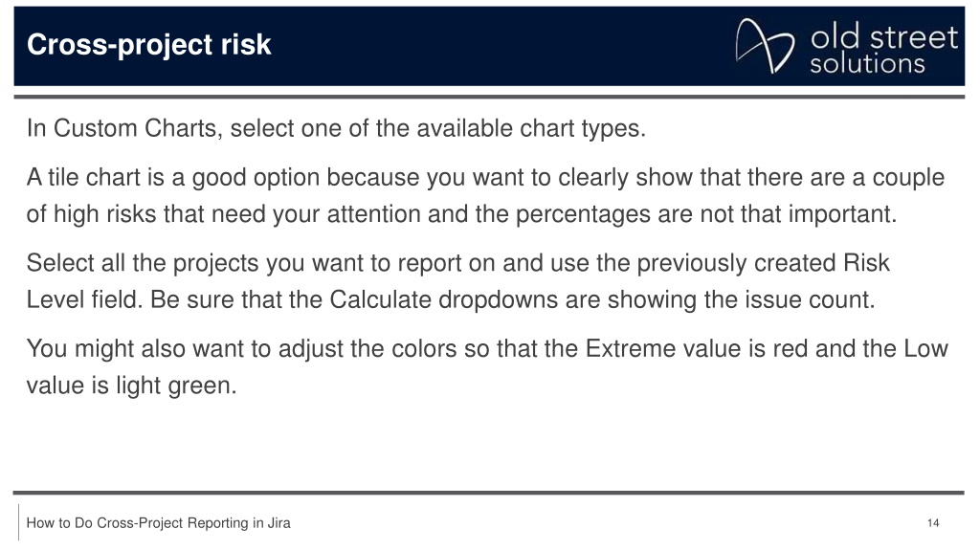Click the gray line under the header
This screenshot has width=980, height=551.
click(x=489, y=97)
